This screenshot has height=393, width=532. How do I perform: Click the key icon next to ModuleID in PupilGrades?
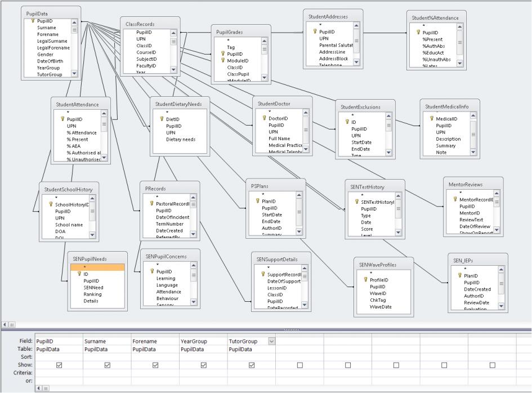point(223,60)
